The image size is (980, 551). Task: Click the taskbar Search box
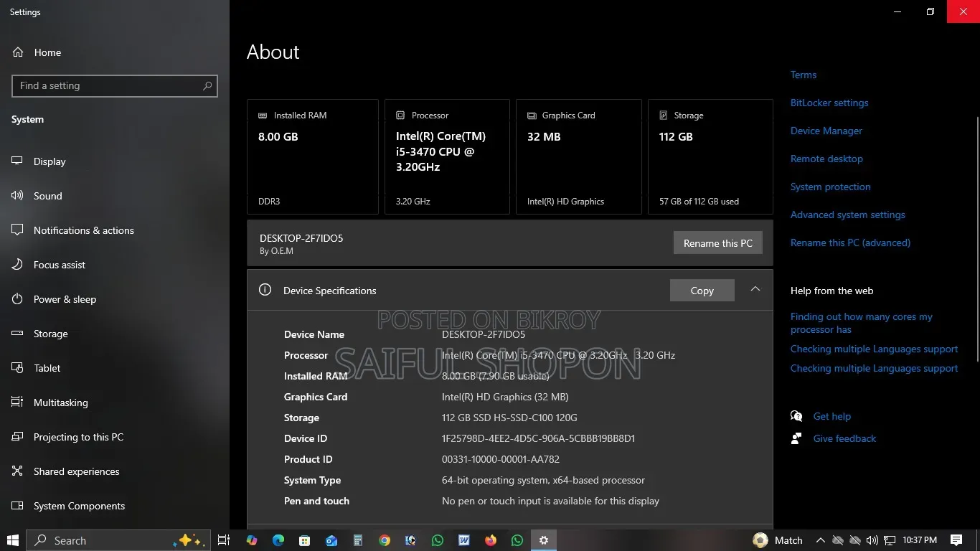click(x=118, y=540)
